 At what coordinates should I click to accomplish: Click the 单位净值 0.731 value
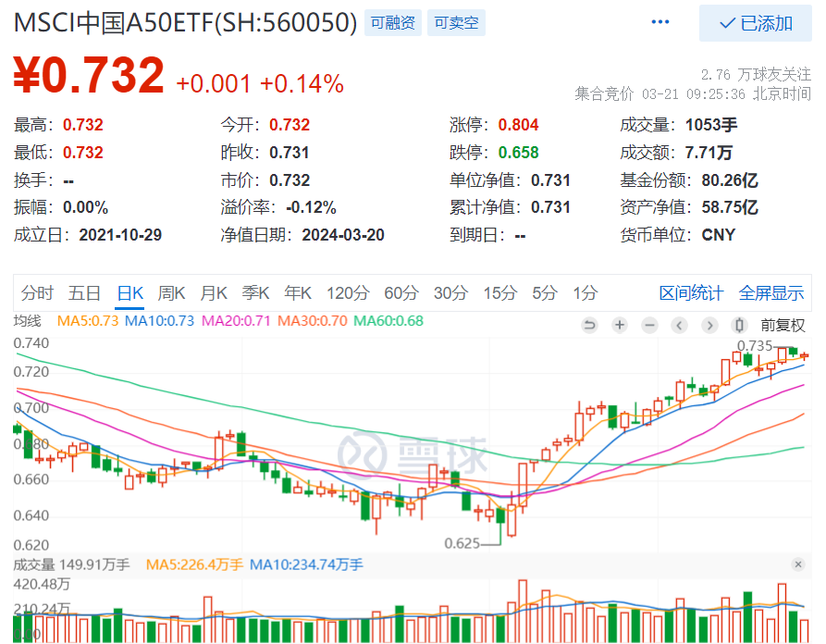550,180
